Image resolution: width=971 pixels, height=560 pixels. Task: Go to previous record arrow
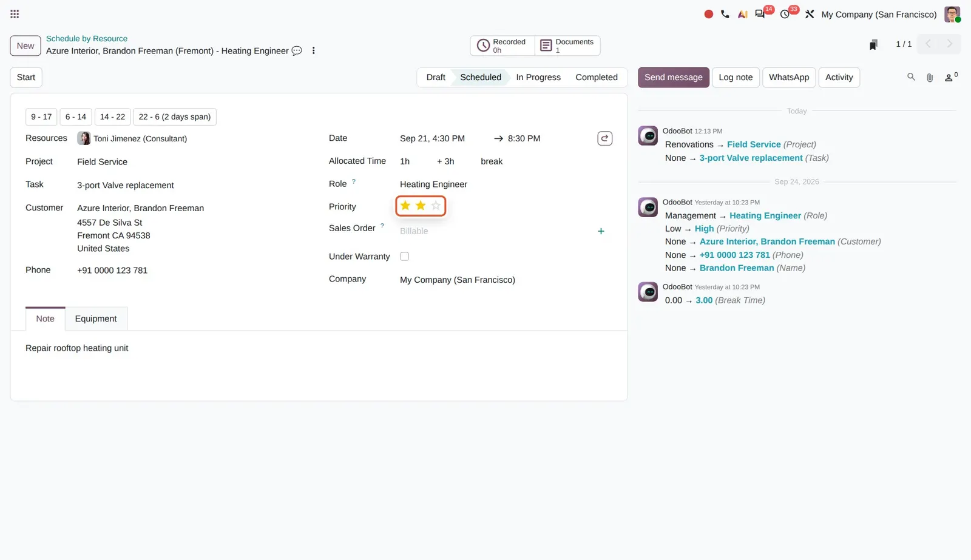click(928, 44)
